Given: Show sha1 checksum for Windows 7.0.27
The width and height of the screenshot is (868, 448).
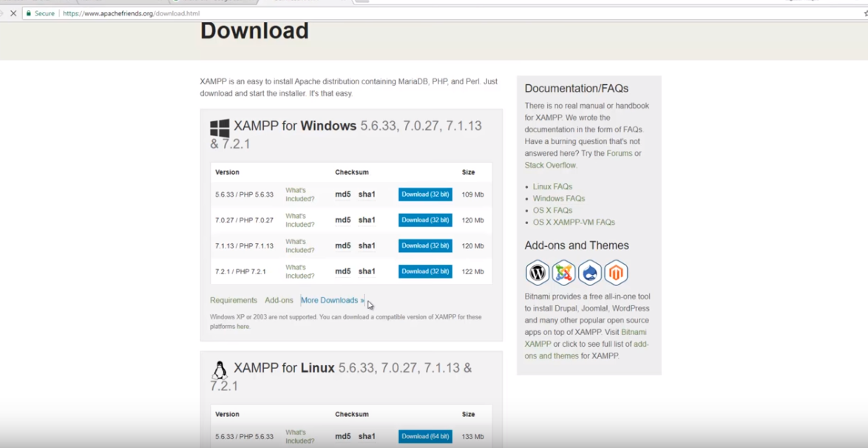Looking at the screenshot, I should tap(367, 220).
